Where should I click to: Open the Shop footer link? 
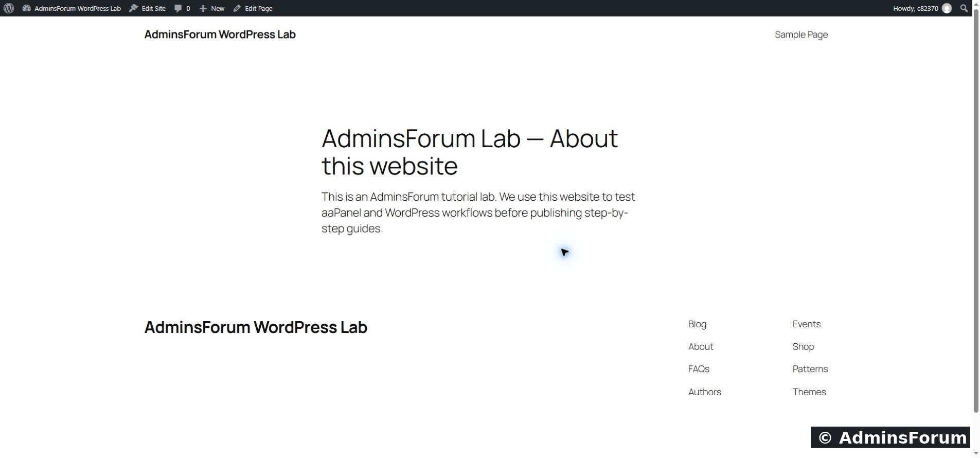tap(803, 347)
